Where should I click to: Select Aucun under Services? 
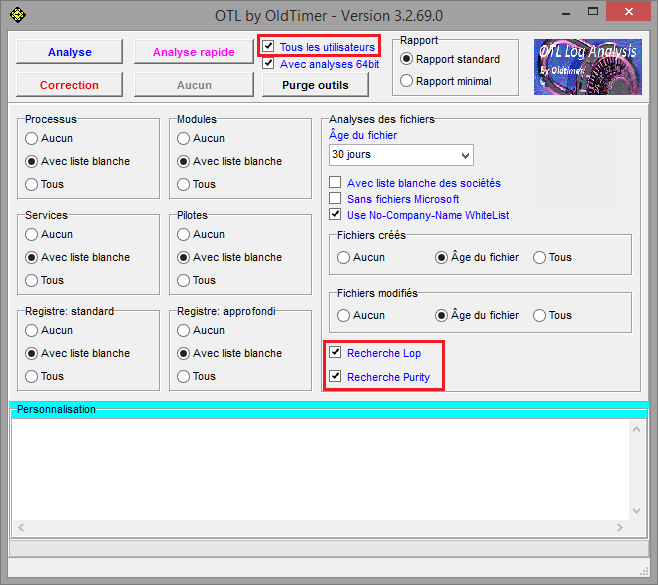click(32, 234)
